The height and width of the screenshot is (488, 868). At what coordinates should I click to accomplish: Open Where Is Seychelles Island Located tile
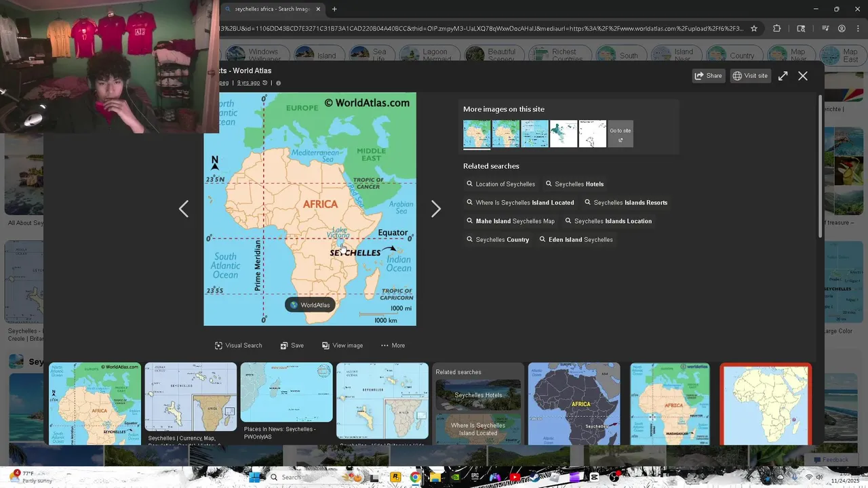pos(478,429)
